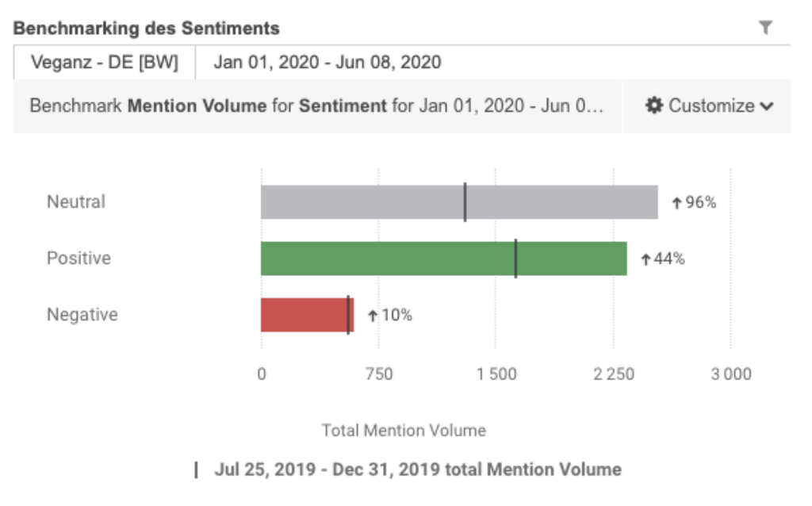
Task: Open the Customize dropdown chevron
Action: click(767, 106)
